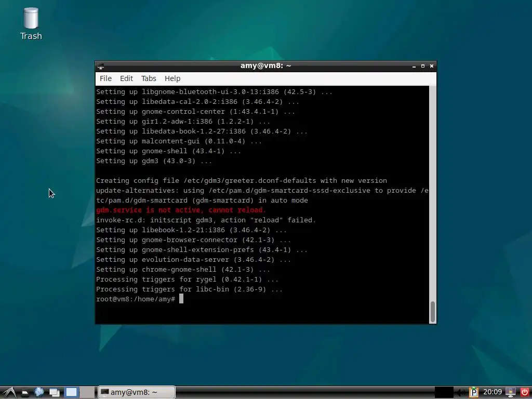Screen dimensions: 532x399
Task: Click 'Processing triggers for rygel' line
Action: [x=187, y=279]
